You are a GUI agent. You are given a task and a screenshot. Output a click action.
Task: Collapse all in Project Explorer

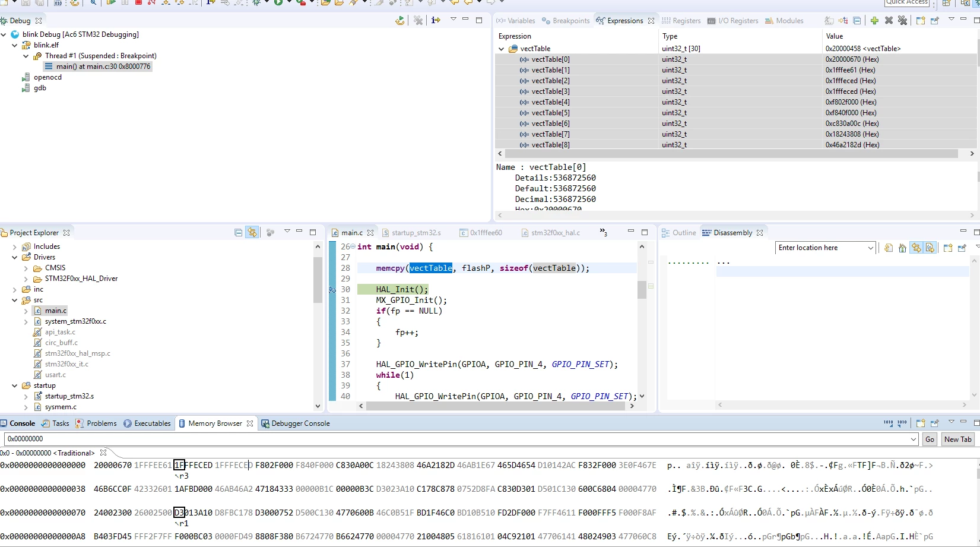[x=238, y=232]
